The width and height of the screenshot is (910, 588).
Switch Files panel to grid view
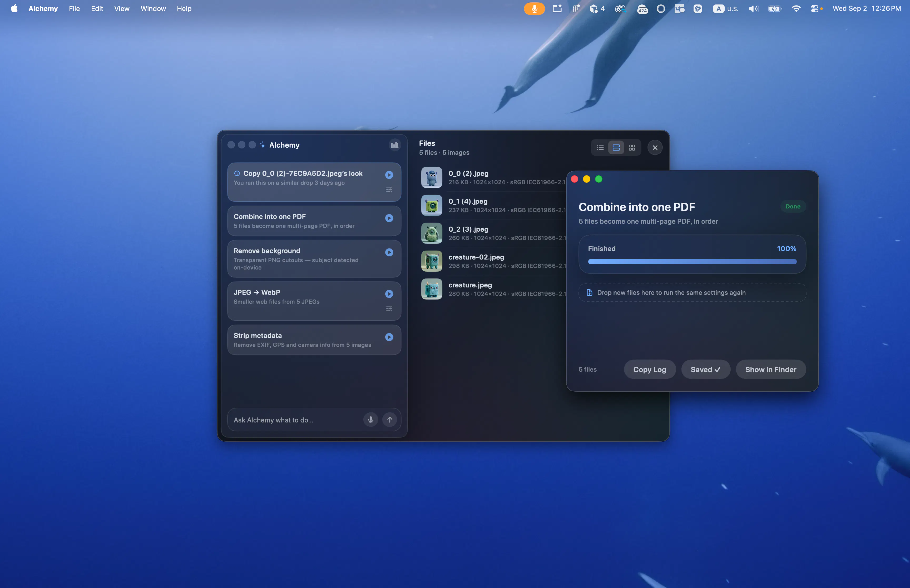(632, 148)
